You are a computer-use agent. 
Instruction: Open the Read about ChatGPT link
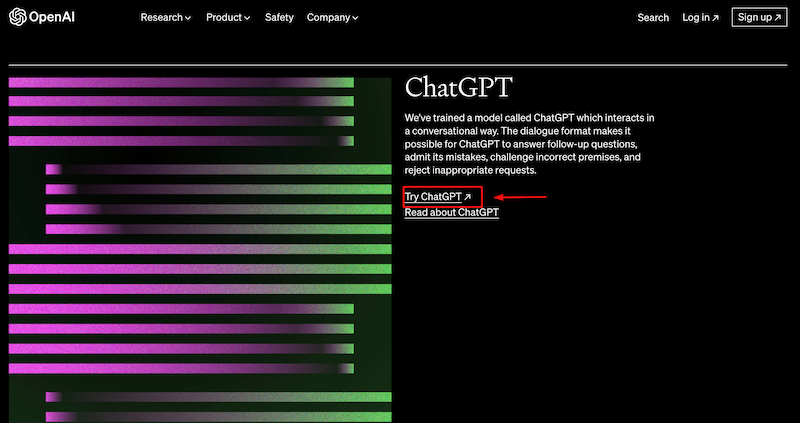point(452,212)
